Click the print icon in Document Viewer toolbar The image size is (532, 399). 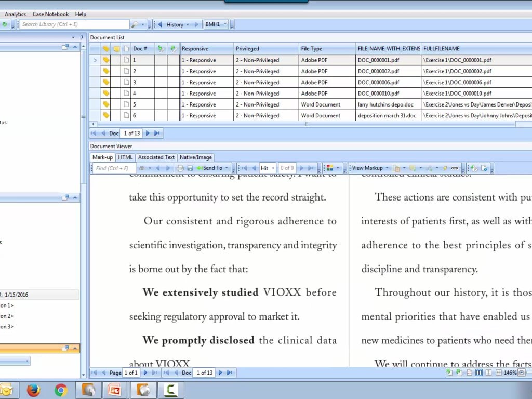(x=180, y=168)
